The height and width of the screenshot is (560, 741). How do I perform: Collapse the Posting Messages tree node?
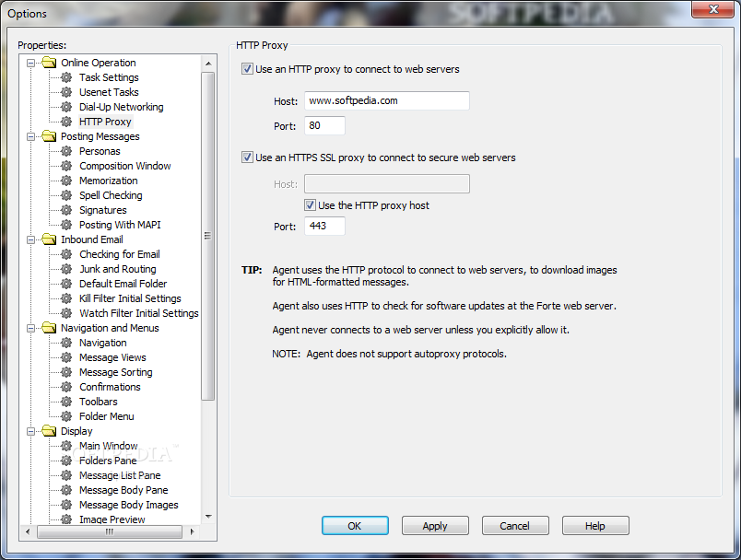30,136
